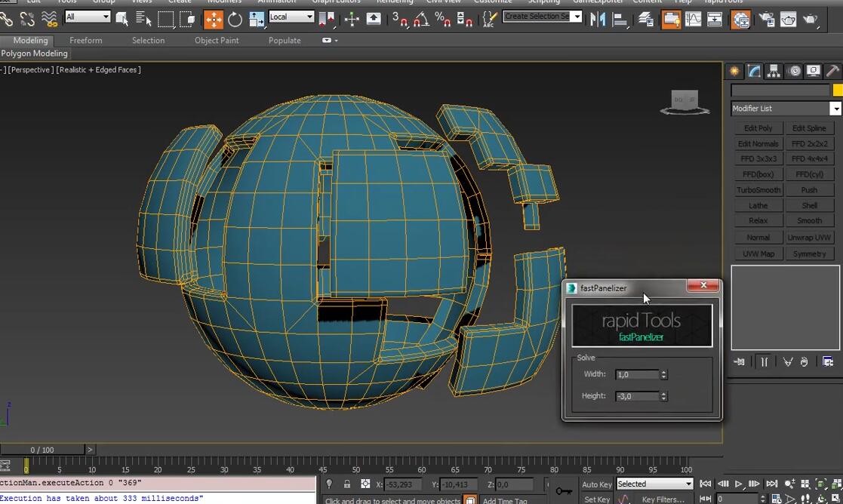
Task: Open the Local reference coordinate dropdown
Action: pos(291,17)
